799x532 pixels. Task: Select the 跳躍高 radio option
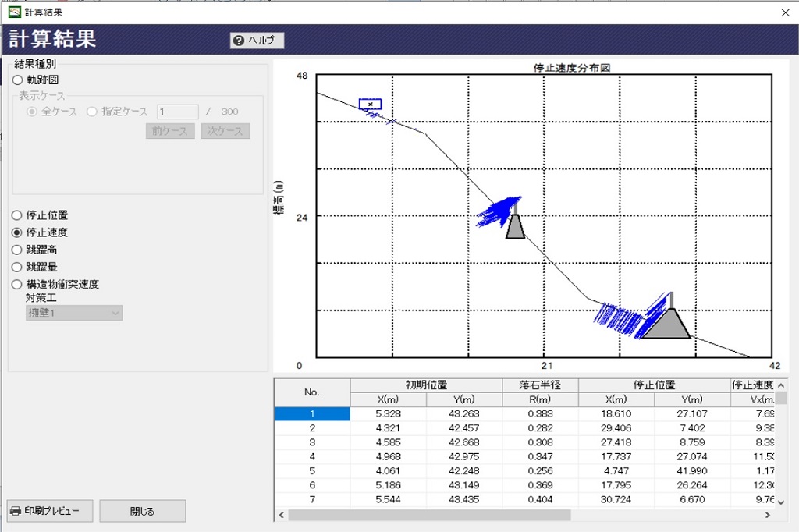[17, 250]
